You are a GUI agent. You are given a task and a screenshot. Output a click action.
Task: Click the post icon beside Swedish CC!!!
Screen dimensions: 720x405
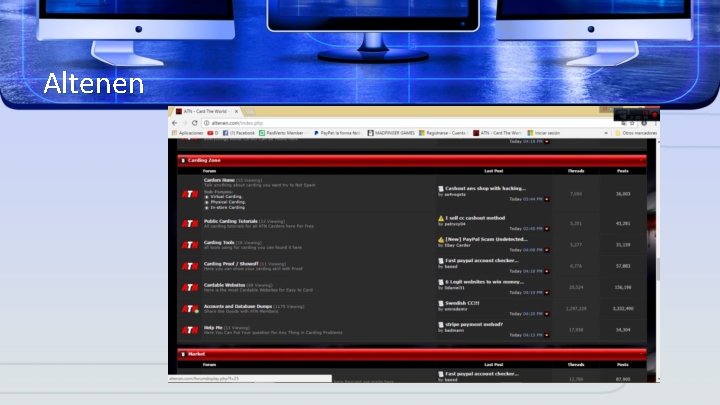pos(441,304)
